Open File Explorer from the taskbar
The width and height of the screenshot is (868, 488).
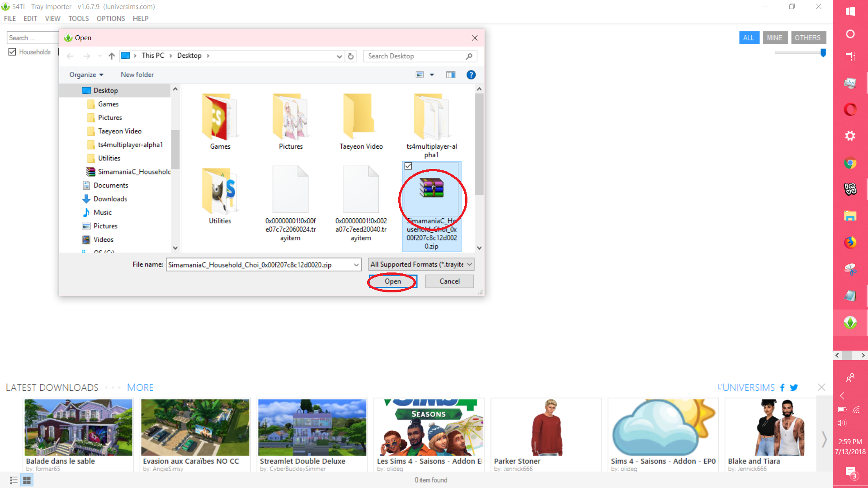[x=850, y=216]
